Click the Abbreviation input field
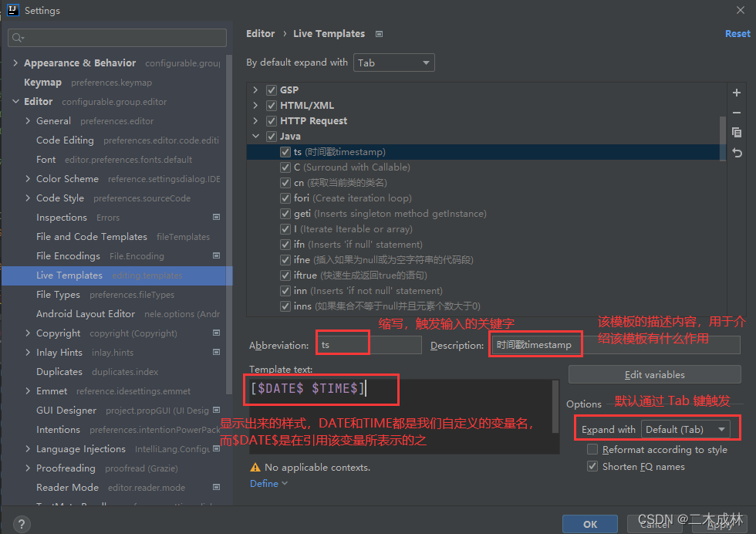Image resolution: width=756 pixels, height=534 pixels. click(x=370, y=345)
